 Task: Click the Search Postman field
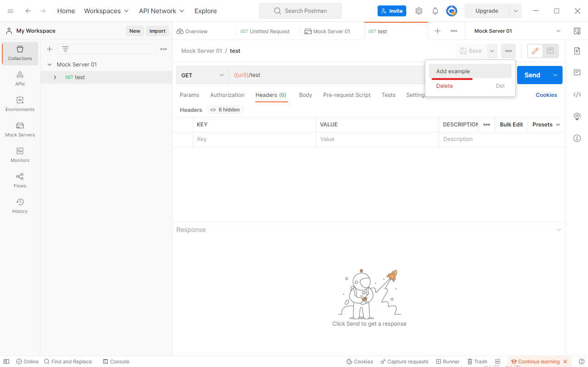300,11
